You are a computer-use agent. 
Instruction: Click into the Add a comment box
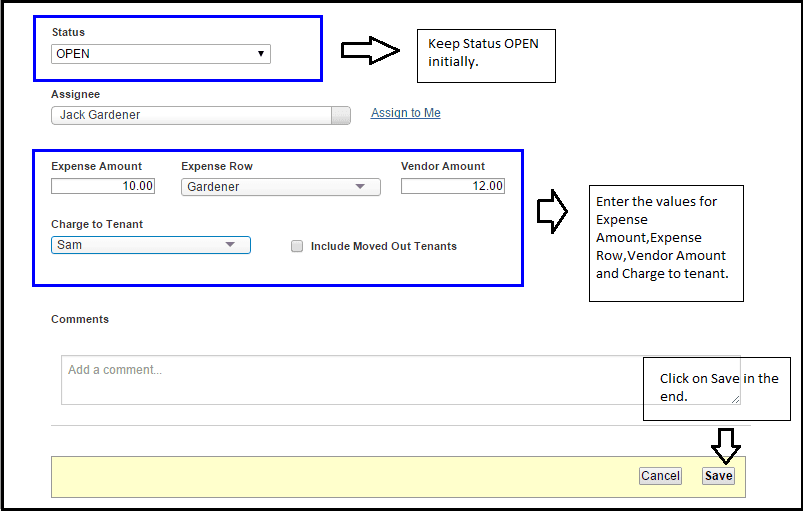pos(350,380)
